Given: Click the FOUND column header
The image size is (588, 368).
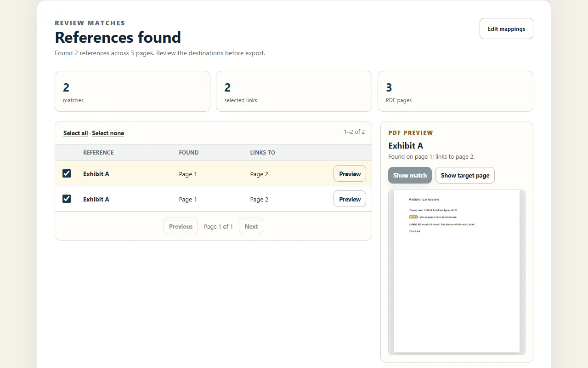Looking at the screenshot, I should pos(189,152).
